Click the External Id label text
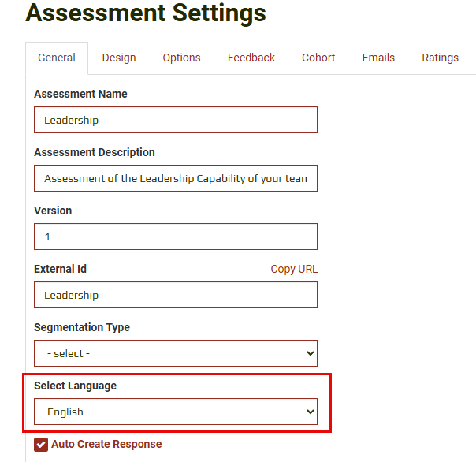Screen dimensions: 476x462 tap(60, 269)
